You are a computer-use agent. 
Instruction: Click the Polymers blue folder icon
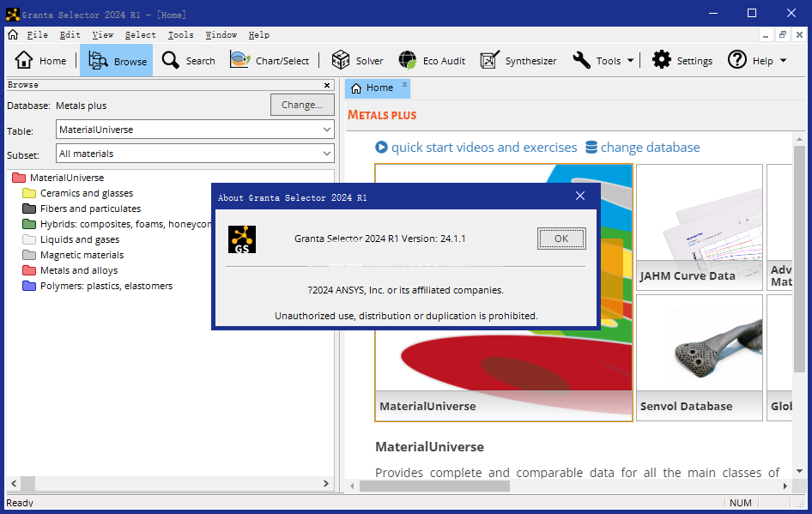[29, 286]
